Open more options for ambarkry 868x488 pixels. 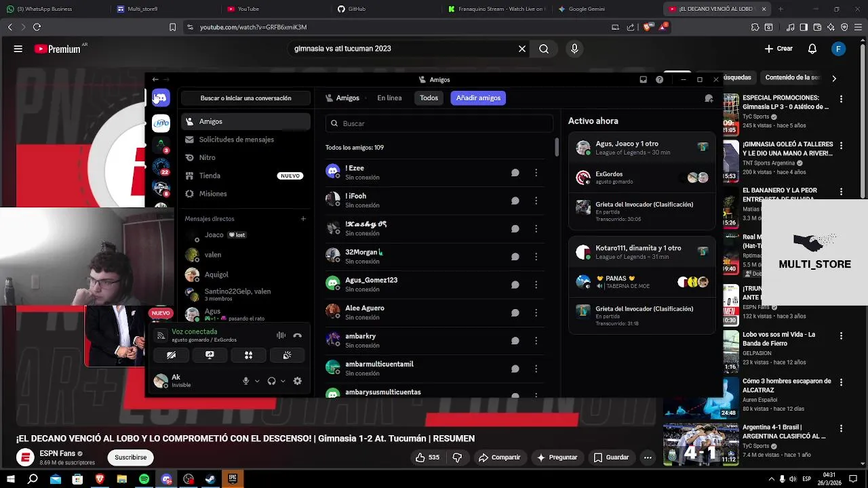click(536, 341)
